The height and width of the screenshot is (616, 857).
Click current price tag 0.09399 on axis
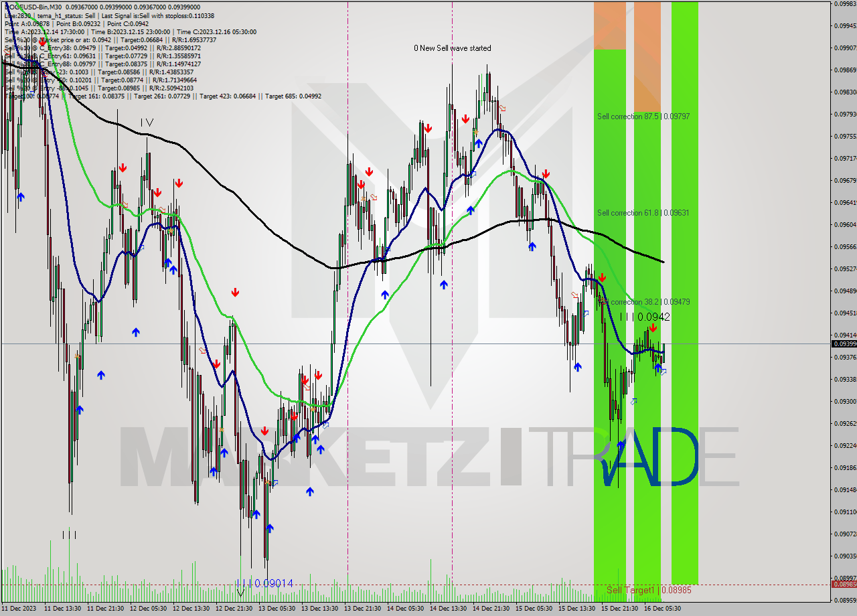coord(844,343)
